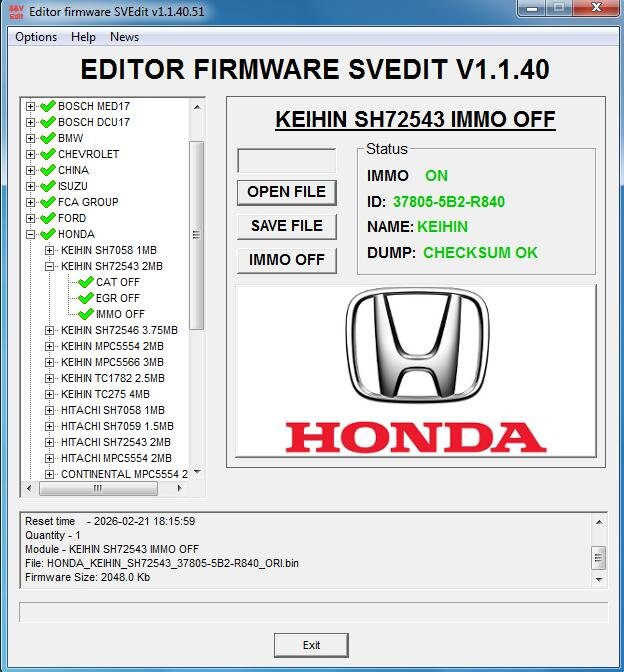Expand the KEIHIN SH7058 1MB node

(49, 250)
